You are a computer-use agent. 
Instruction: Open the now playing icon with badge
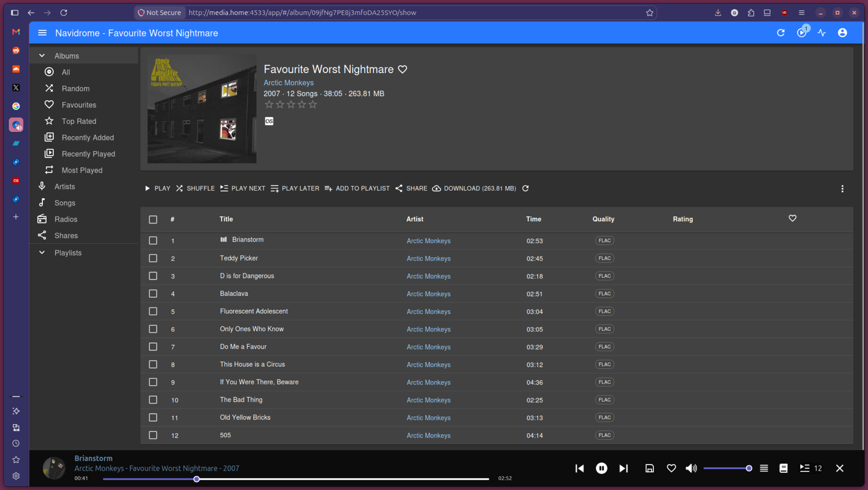(x=802, y=33)
